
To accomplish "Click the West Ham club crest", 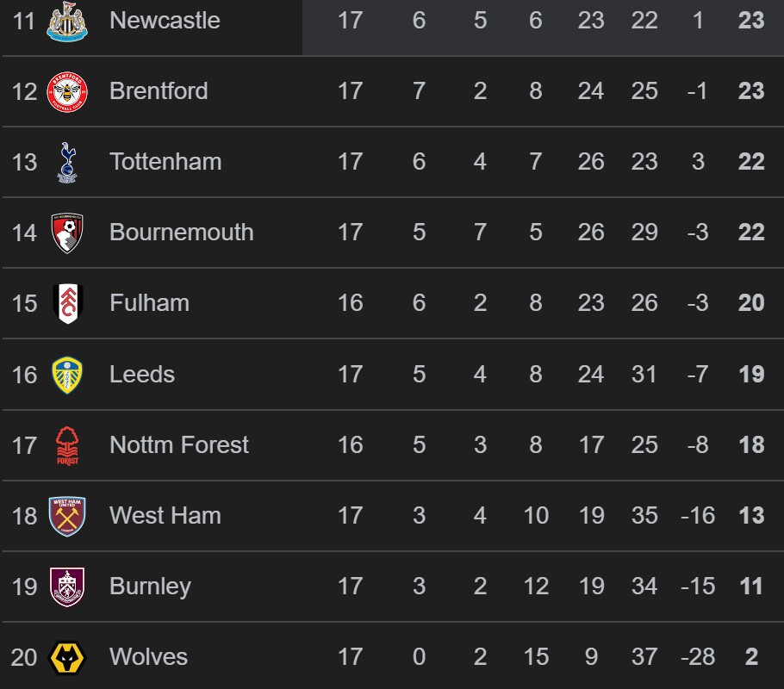I will (x=67, y=516).
